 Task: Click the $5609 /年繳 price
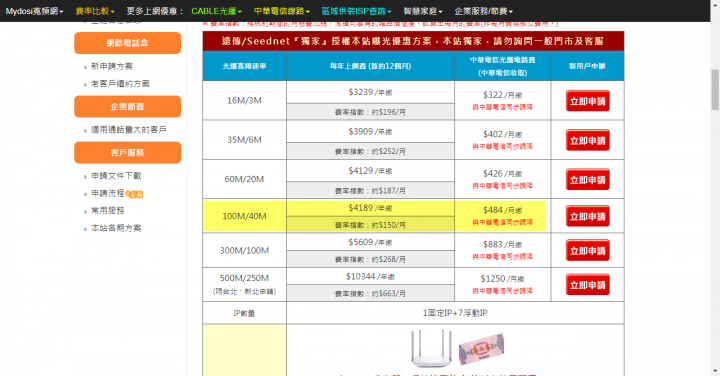pyautogui.click(x=370, y=242)
